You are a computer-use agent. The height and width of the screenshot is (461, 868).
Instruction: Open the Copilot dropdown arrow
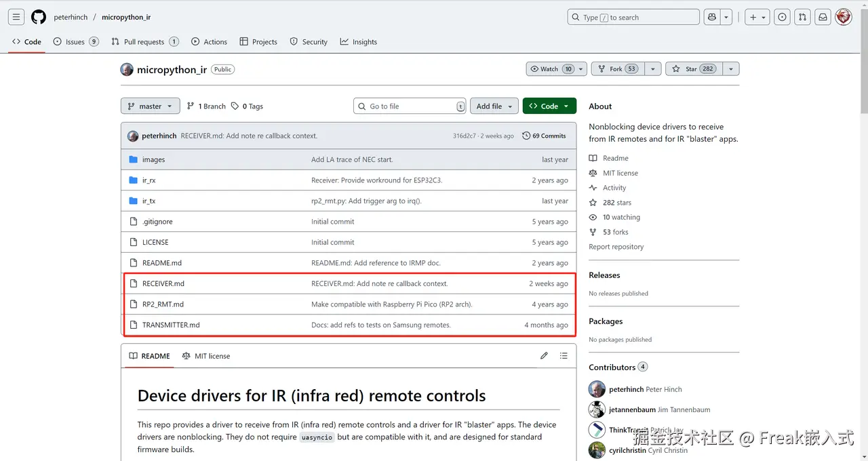(x=726, y=17)
